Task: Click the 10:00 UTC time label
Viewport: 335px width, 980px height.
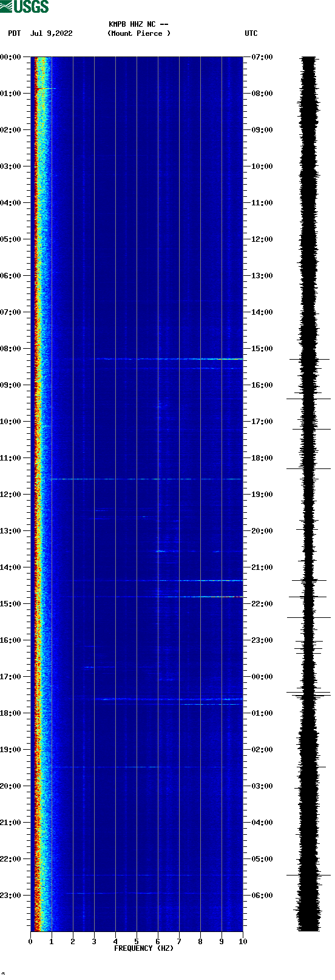Action: [x=262, y=166]
